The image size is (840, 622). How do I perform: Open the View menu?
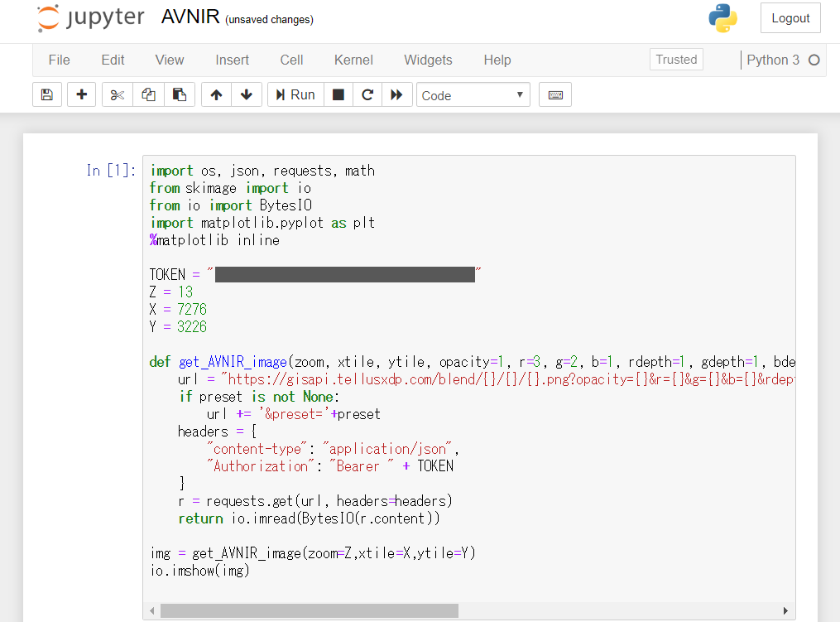click(x=170, y=60)
